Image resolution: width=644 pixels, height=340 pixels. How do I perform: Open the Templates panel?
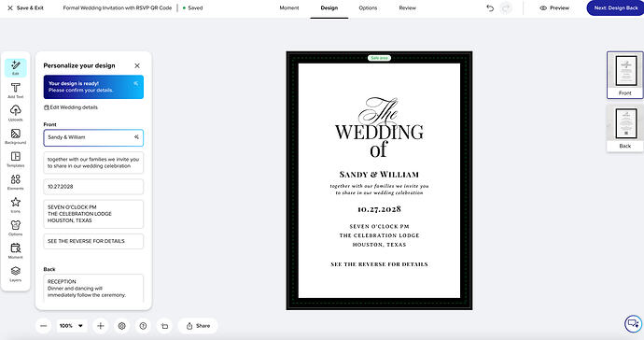pos(16,159)
